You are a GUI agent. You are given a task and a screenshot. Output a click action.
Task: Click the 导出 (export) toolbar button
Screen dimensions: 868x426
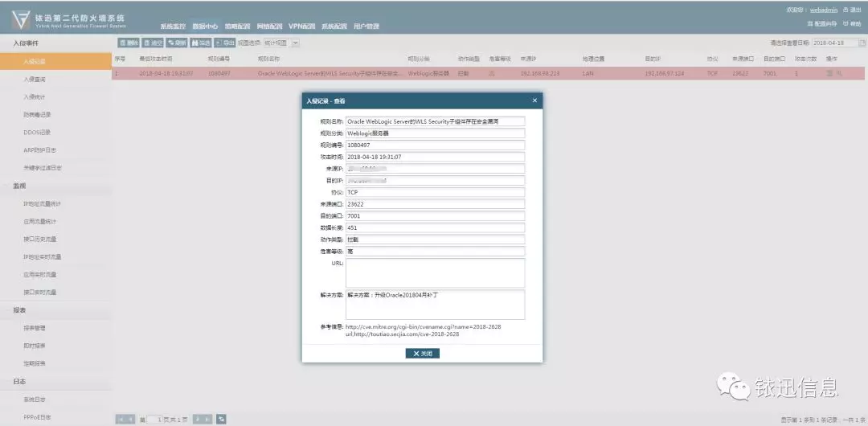225,43
